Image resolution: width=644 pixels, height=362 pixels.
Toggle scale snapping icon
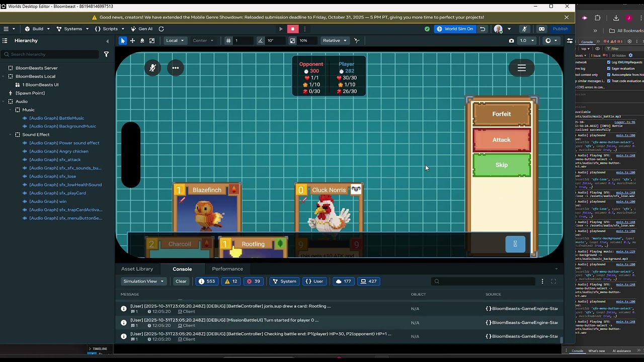click(293, 41)
